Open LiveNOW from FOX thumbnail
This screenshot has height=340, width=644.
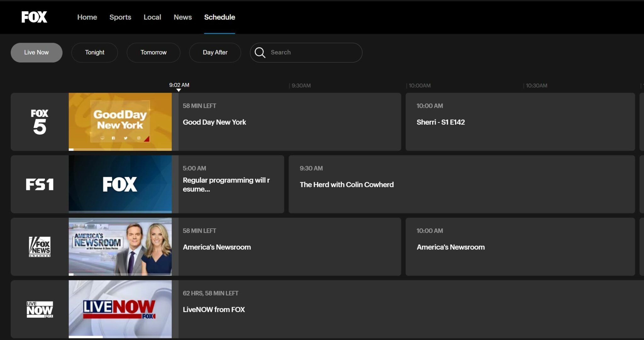point(120,309)
